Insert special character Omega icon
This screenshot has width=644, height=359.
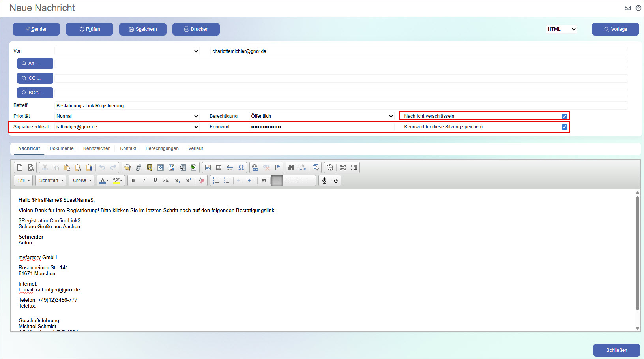coord(241,167)
